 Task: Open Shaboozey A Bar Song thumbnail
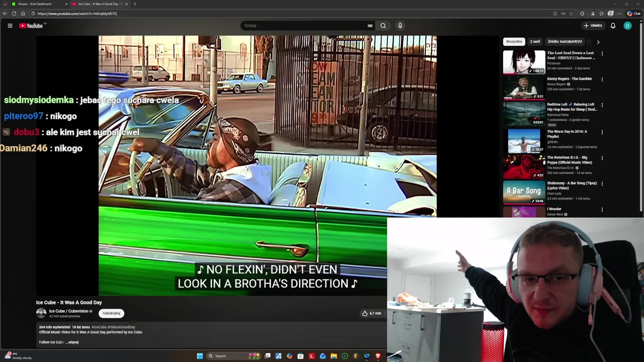pos(524,192)
